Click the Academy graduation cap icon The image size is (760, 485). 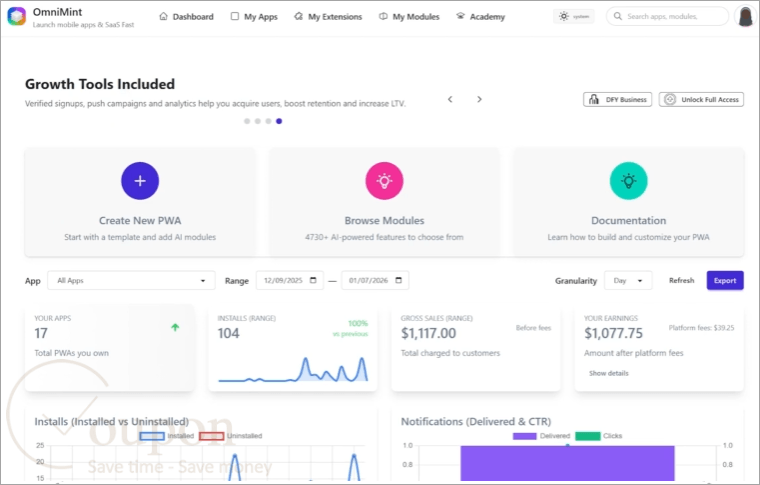(460, 16)
